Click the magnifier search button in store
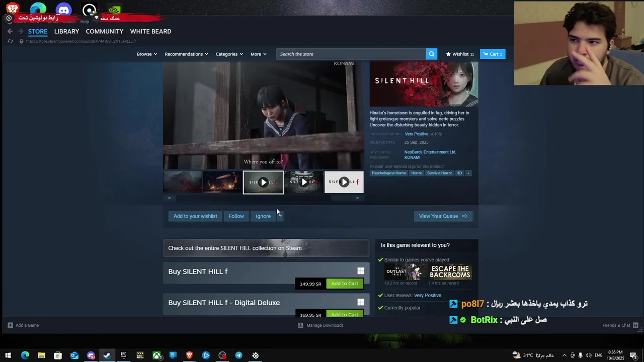Screen dimensions: 644x362 tap(431, 54)
